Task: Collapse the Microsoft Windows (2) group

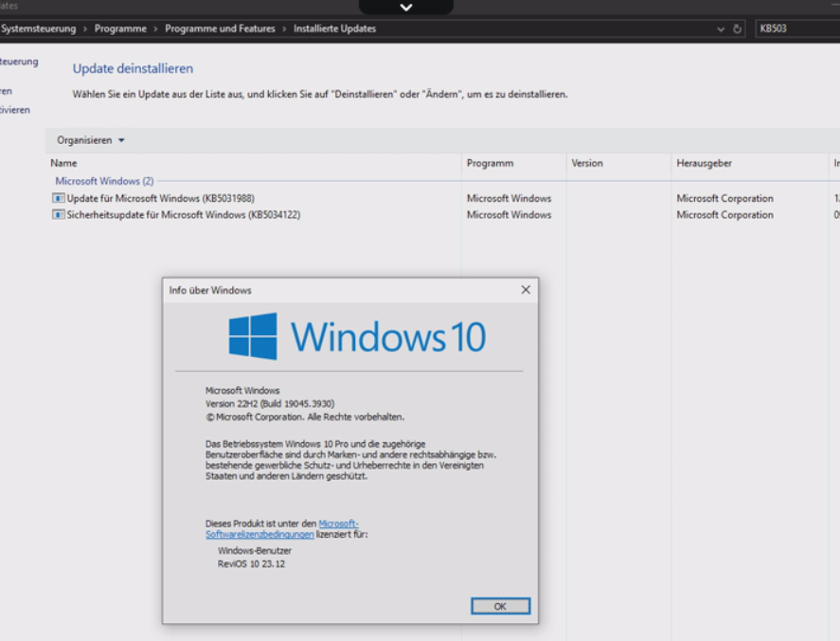Action: pos(104,181)
